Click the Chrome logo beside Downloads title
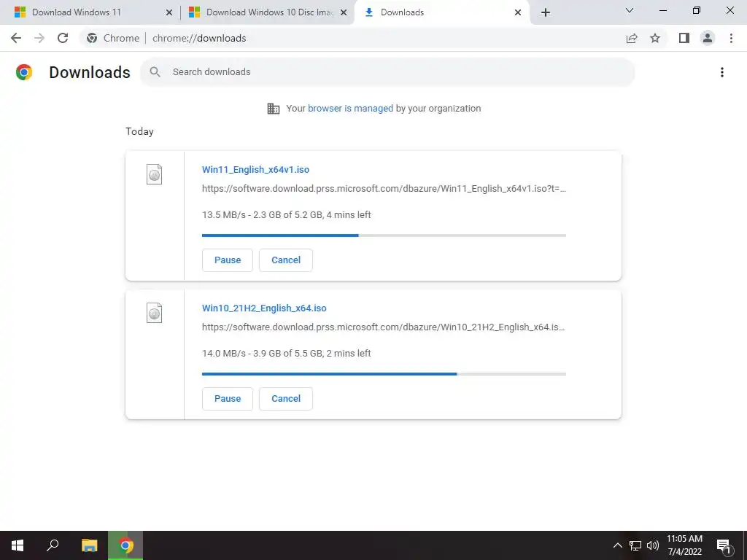 (x=24, y=72)
